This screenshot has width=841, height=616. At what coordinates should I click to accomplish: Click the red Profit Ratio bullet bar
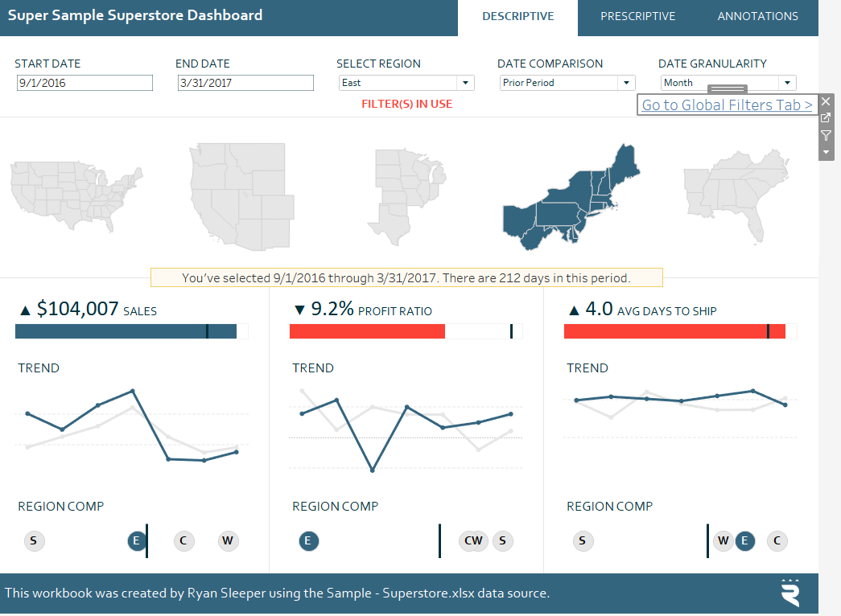[x=368, y=331]
